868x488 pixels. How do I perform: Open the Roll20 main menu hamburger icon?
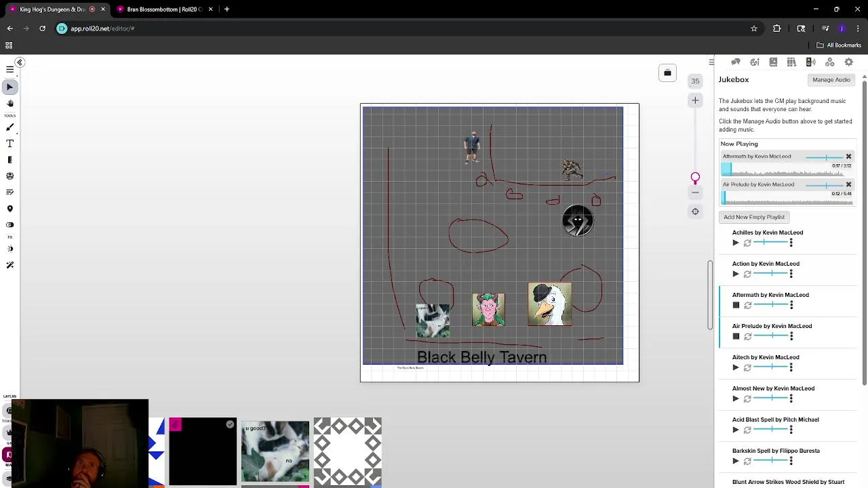pos(9,69)
